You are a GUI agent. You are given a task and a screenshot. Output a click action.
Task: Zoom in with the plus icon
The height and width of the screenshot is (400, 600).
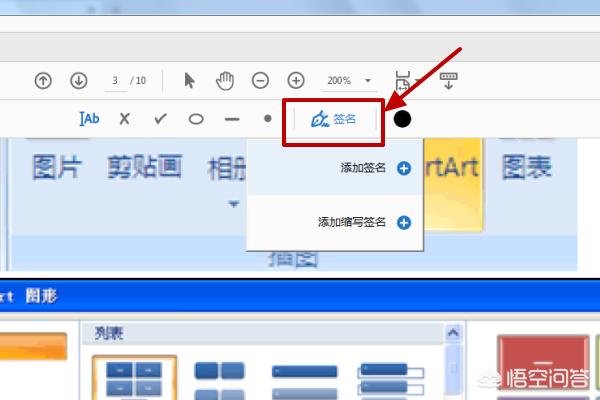click(296, 80)
